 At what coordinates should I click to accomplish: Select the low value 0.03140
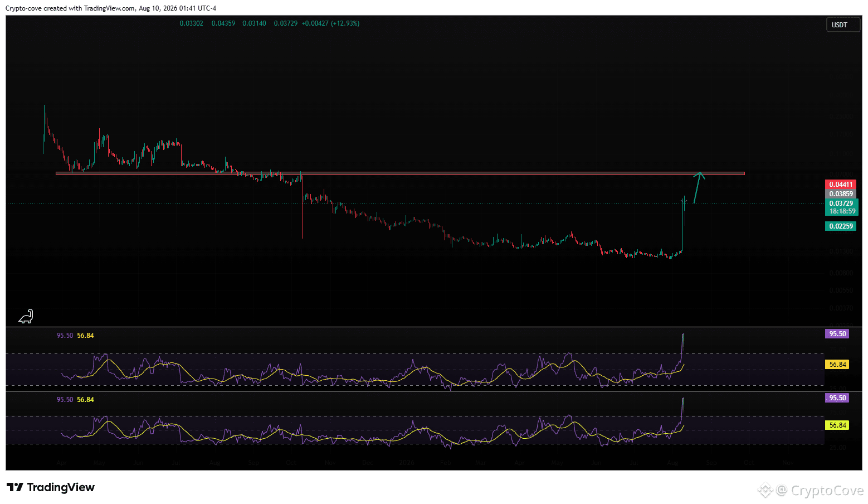point(254,23)
